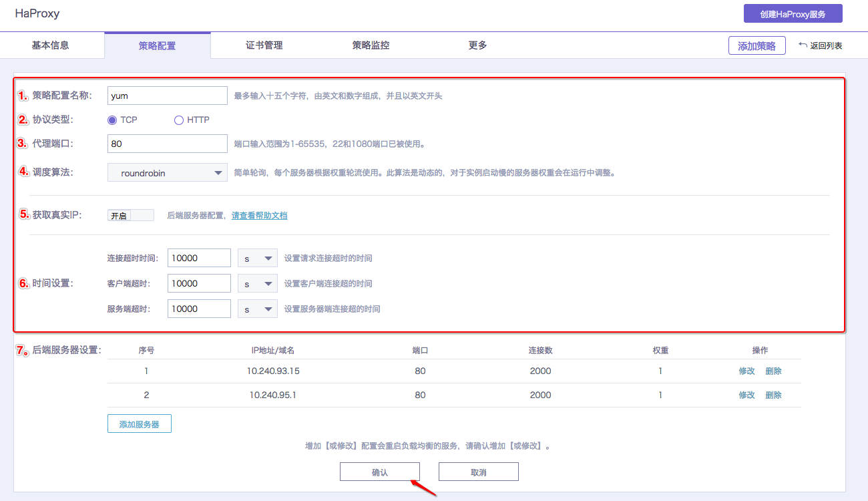This screenshot has height=501, width=868.
Task: Click the 取消 button
Action: [x=479, y=472]
